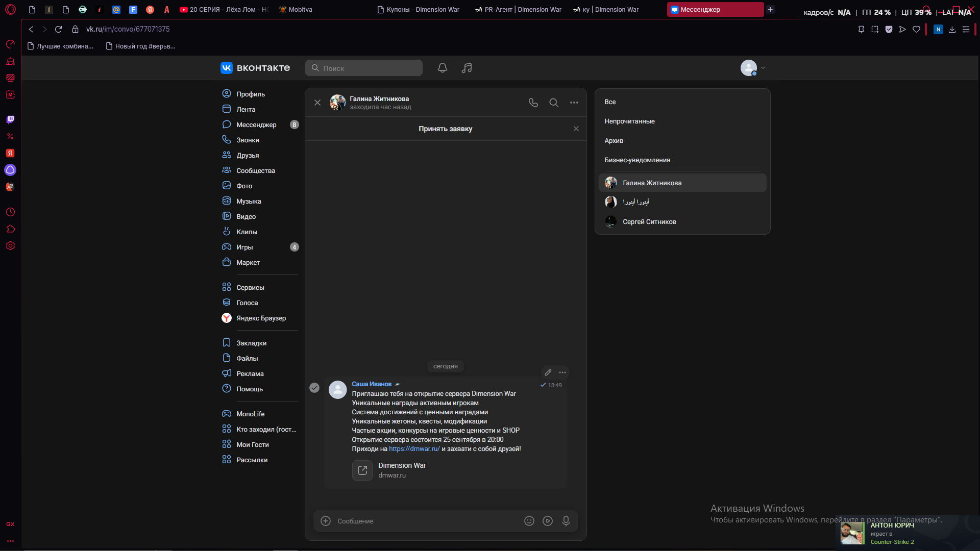
Task: Open the https://dmwar.ru/ link in message
Action: point(414,449)
